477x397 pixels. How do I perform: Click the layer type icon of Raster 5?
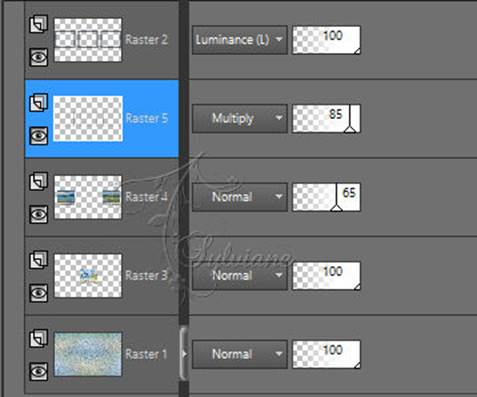39,102
